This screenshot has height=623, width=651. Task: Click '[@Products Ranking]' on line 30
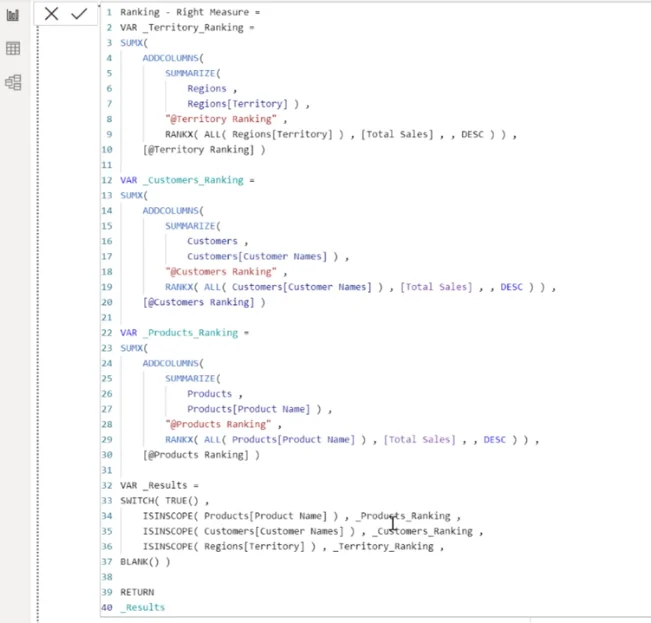pos(196,455)
